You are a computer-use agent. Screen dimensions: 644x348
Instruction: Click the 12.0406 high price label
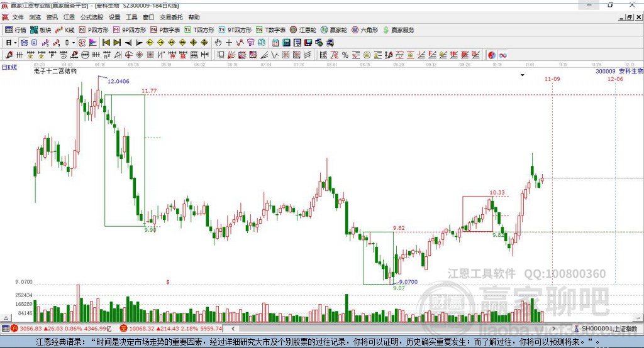click(118, 81)
